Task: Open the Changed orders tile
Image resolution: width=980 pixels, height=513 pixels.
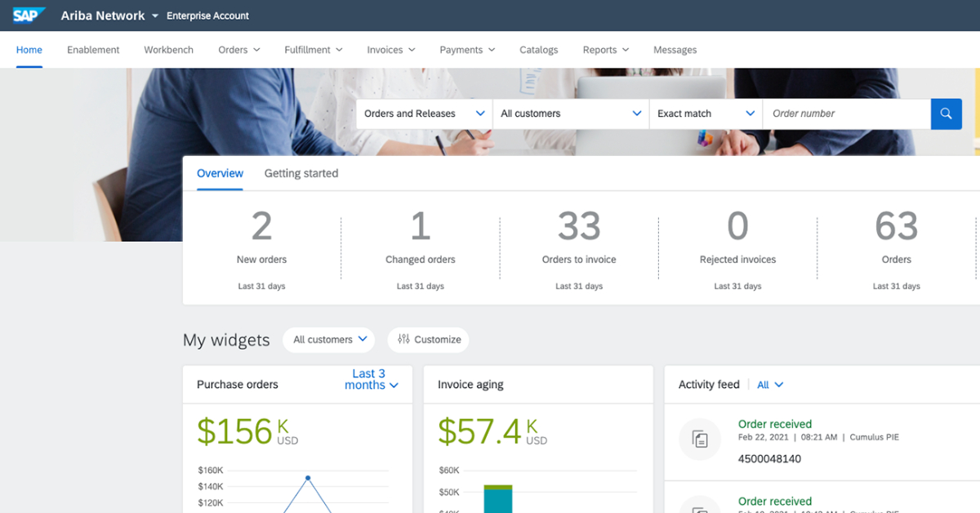Action: click(421, 249)
